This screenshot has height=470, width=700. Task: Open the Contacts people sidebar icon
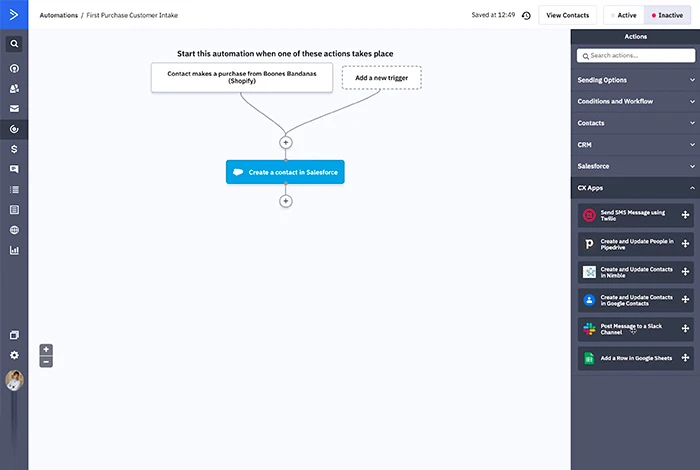[x=14, y=88]
